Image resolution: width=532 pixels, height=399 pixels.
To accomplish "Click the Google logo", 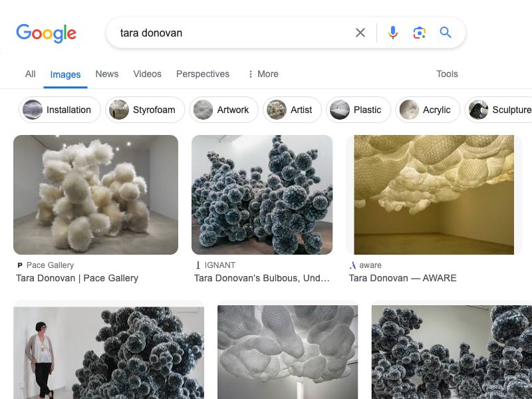I will tap(46, 33).
